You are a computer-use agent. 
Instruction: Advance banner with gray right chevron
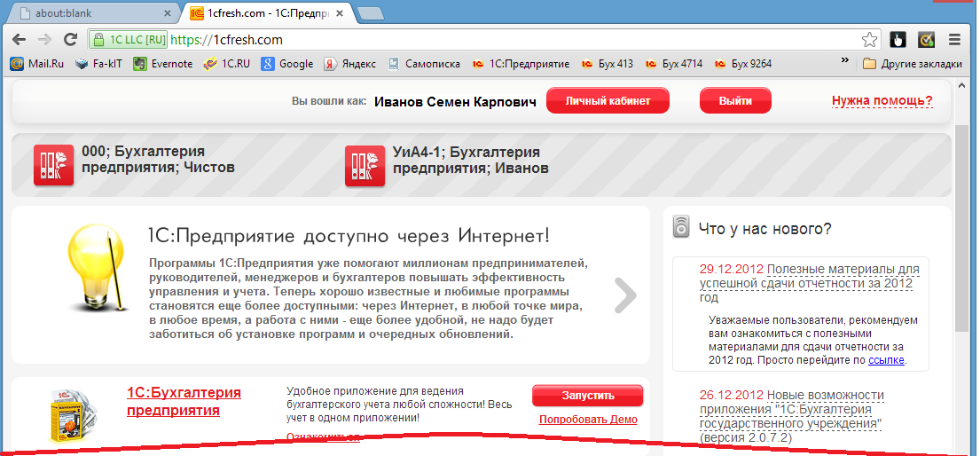tap(625, 295)
